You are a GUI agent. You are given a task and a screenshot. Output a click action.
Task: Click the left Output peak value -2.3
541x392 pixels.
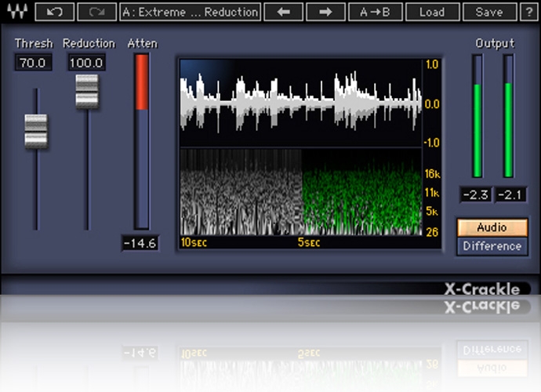tap(475, 194)
